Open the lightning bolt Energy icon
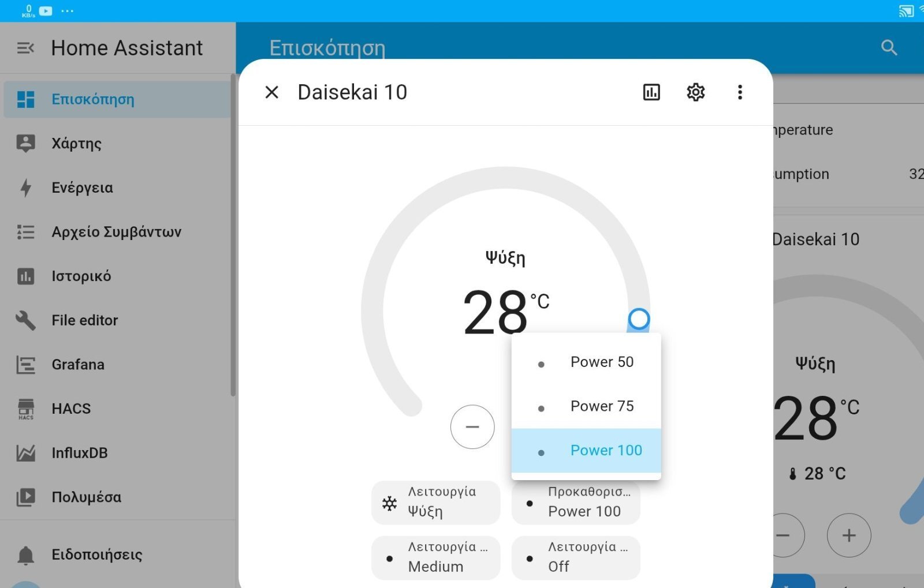This screenshot has width=924, height=588. pos(26,188)
